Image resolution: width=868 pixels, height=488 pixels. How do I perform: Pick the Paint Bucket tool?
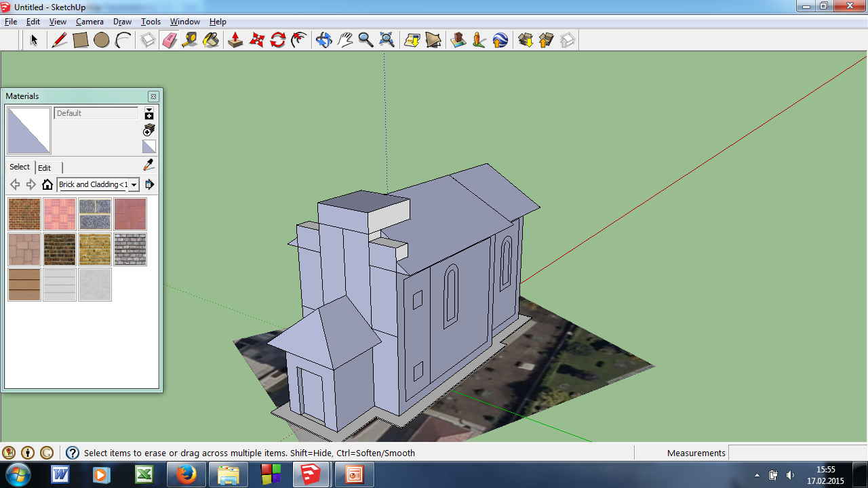point(211,41)
